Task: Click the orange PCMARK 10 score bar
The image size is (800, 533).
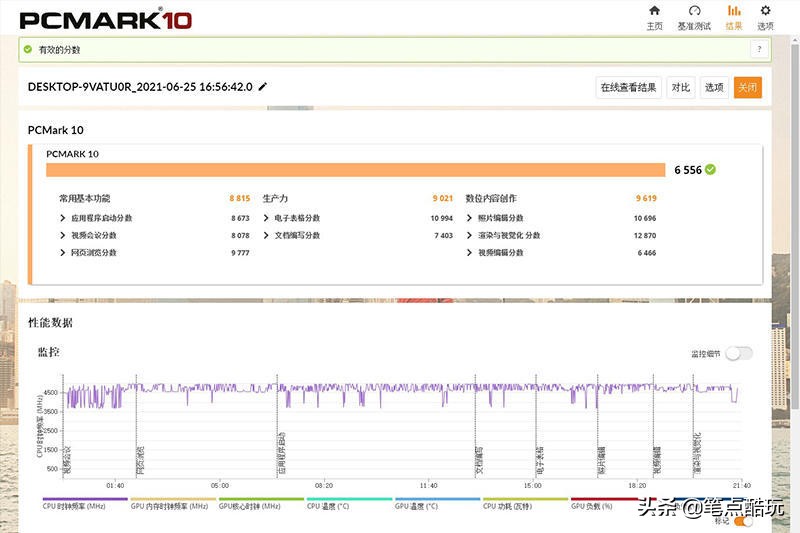Action: coord(356,170)
